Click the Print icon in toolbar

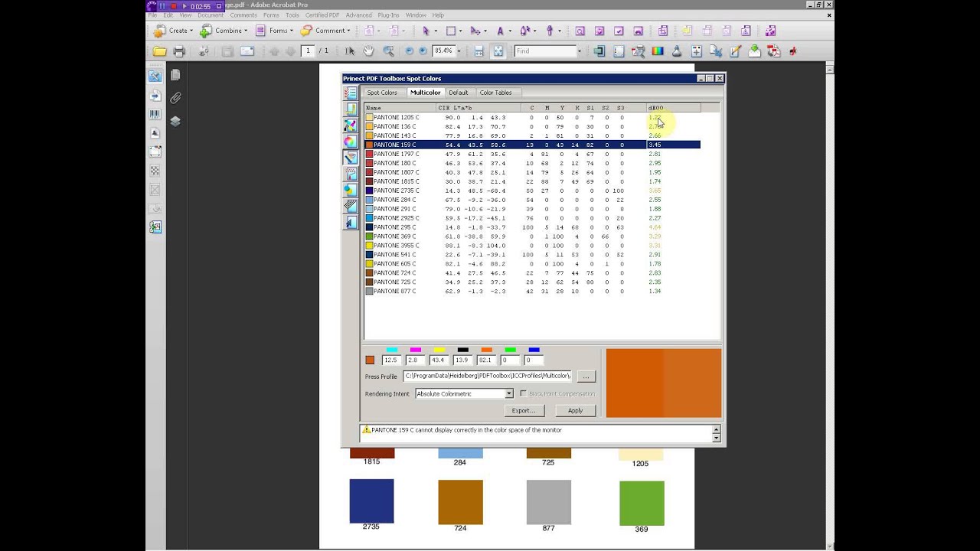click(179, 51)
